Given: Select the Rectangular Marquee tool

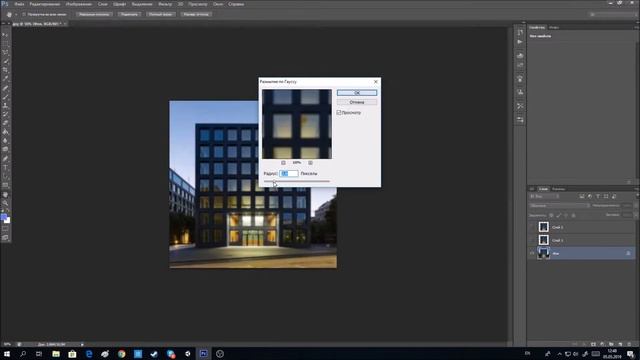Looking at the screenshot, I should (5, 44).
